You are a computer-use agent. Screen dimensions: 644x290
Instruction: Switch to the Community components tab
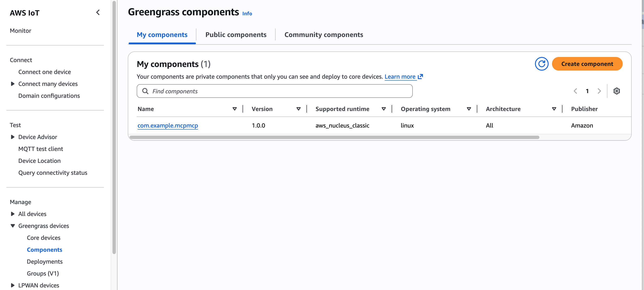coord(323,34)
